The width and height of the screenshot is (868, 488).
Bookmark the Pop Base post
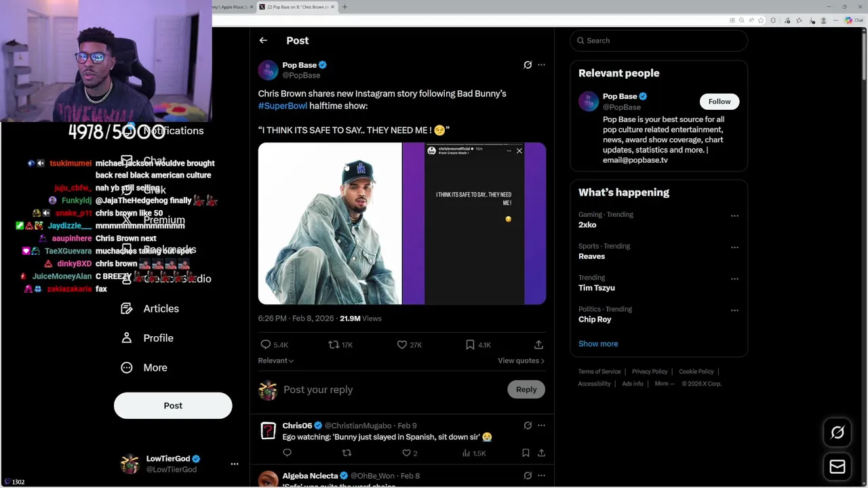pos(470,345)
